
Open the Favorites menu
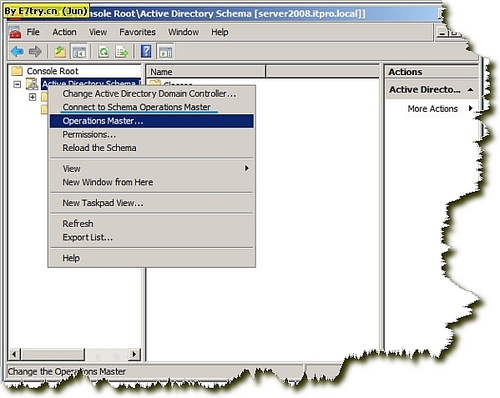[x=137, y=32]
